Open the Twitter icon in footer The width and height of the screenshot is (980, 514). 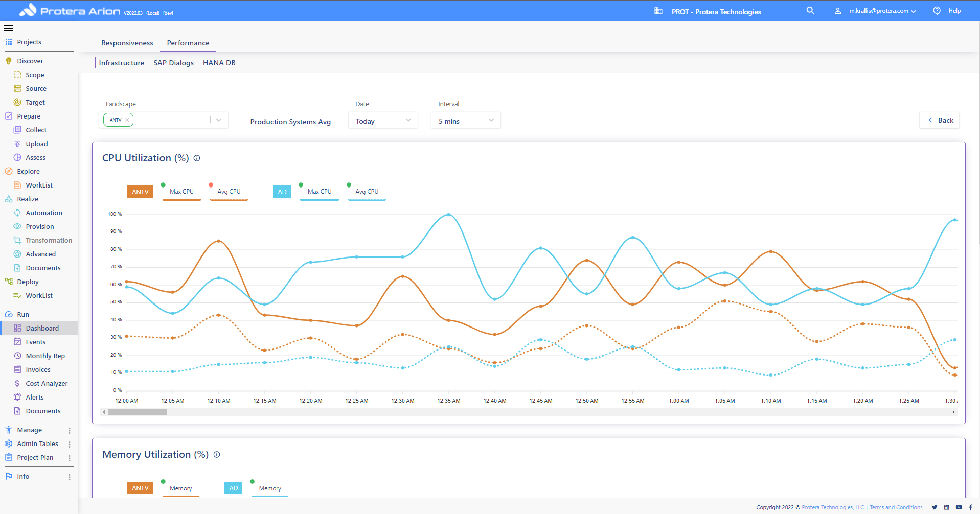click(x=934, y=507)
